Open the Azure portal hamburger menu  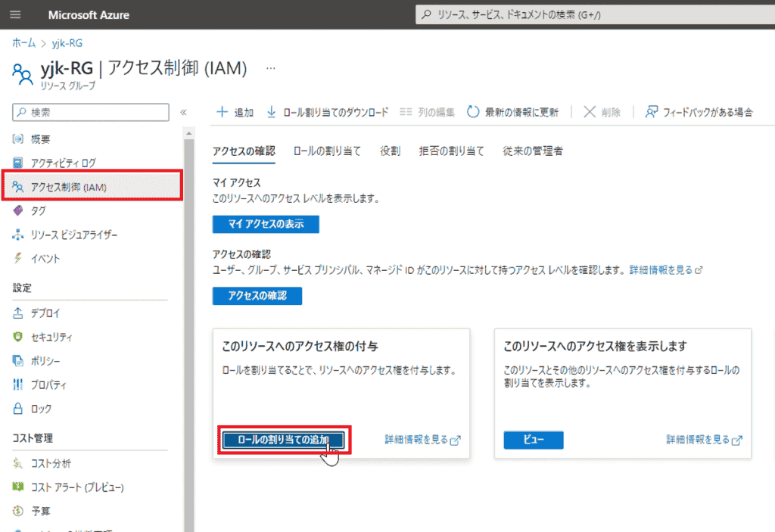coord(15,14)
